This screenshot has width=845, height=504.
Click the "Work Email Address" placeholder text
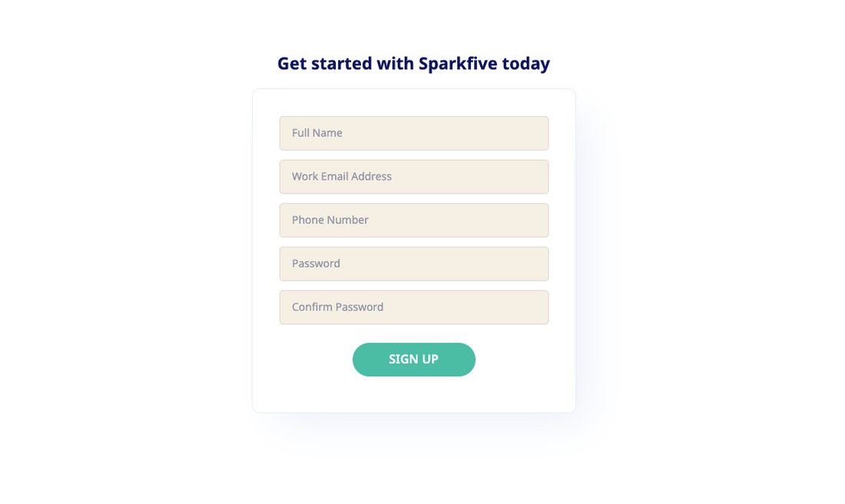coord(342,177)
